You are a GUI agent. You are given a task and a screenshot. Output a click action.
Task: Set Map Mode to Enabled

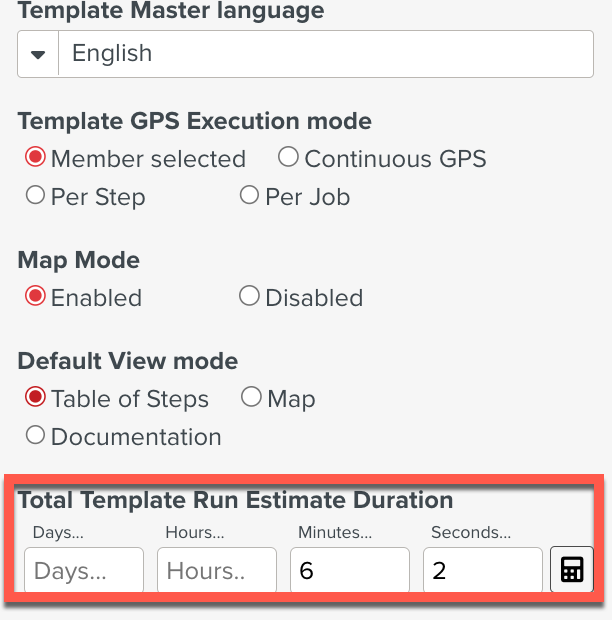click(x=36, y=297)
